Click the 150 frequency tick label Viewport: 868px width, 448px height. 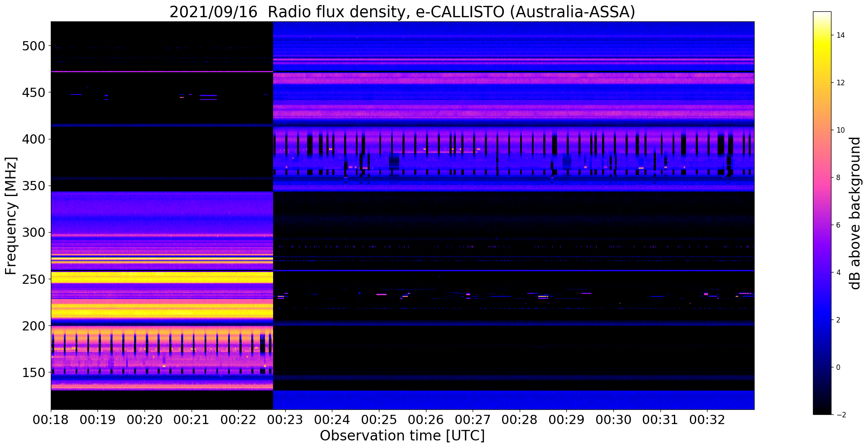33,373
